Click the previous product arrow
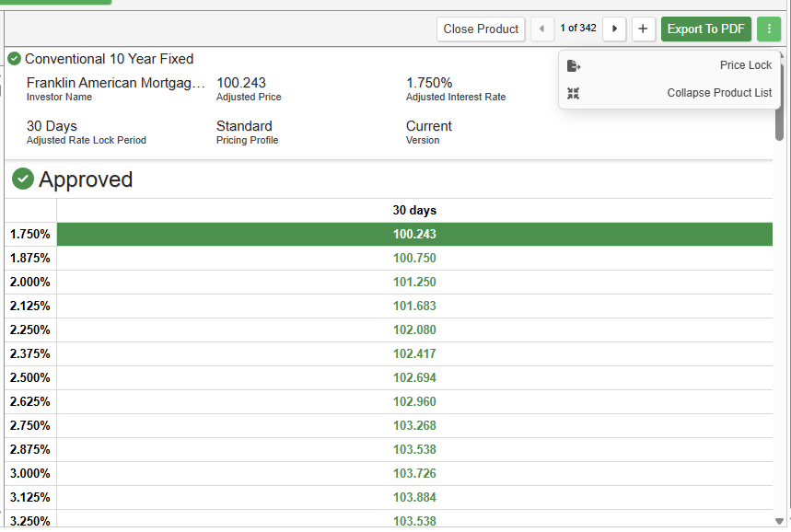The height and width of the screenshot is (532, 791). pos(541,29)
